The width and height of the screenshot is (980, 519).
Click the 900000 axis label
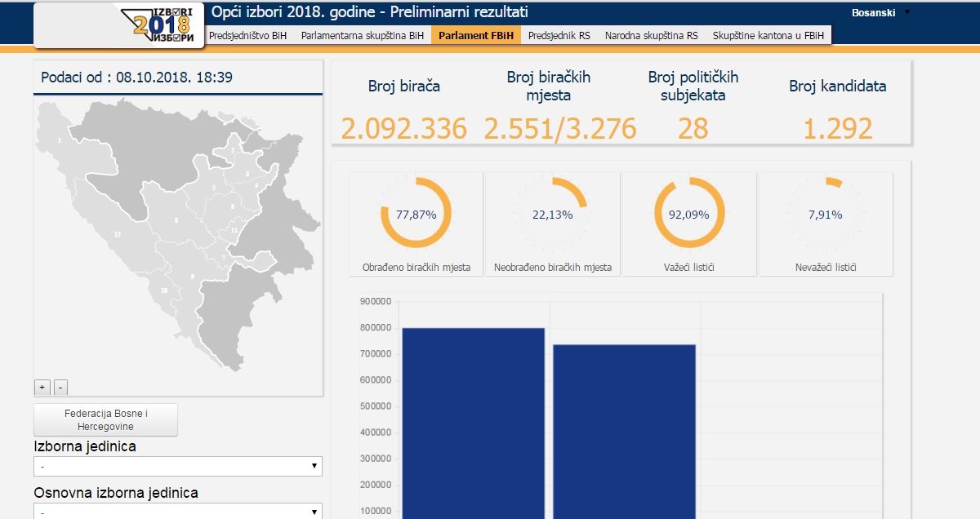[x=376, y=301]
